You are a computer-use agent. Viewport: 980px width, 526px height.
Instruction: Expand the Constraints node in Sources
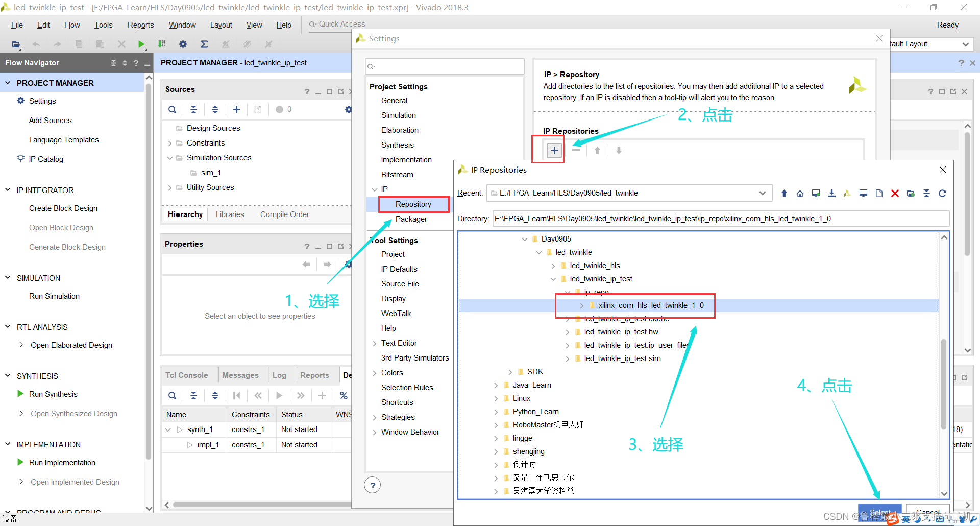170,144
